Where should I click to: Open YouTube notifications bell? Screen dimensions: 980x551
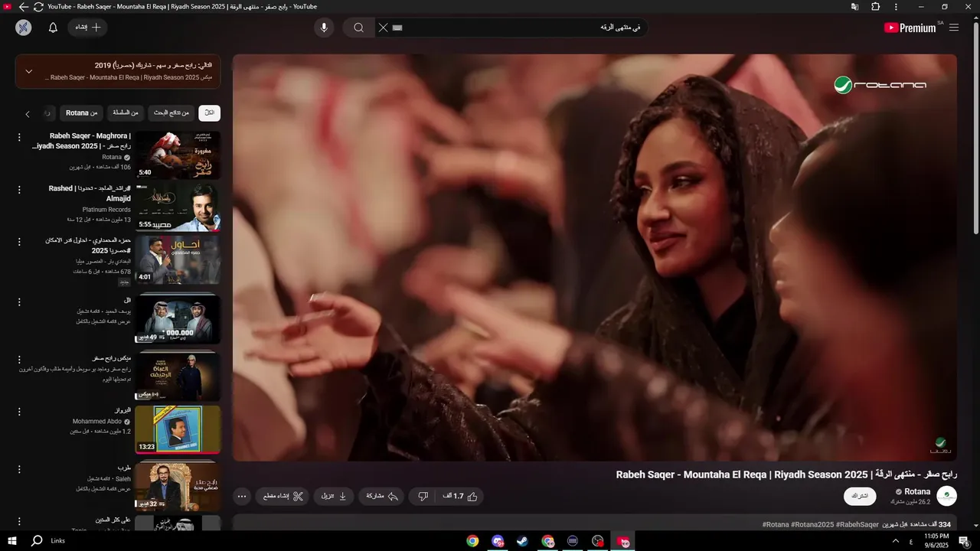[53, 28]
